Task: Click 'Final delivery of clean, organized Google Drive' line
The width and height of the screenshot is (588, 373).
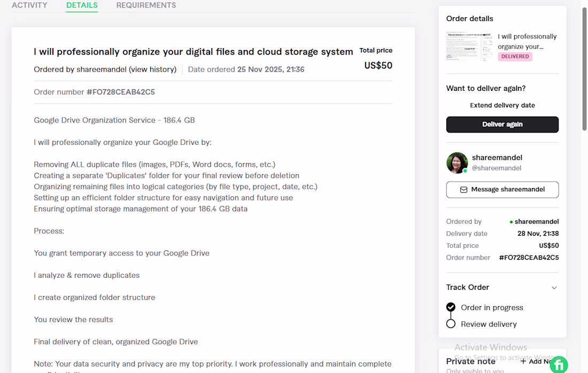Action: click(116, 341)
